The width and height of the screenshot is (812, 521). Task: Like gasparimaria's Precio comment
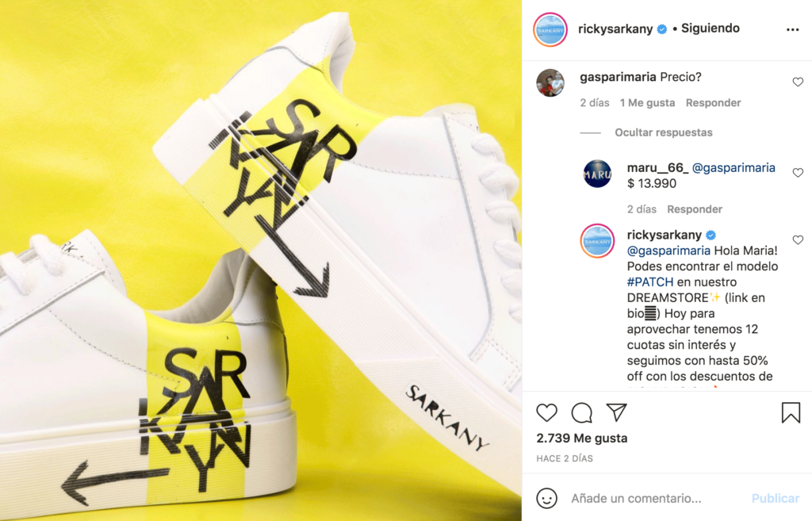[x=798, y=82]
